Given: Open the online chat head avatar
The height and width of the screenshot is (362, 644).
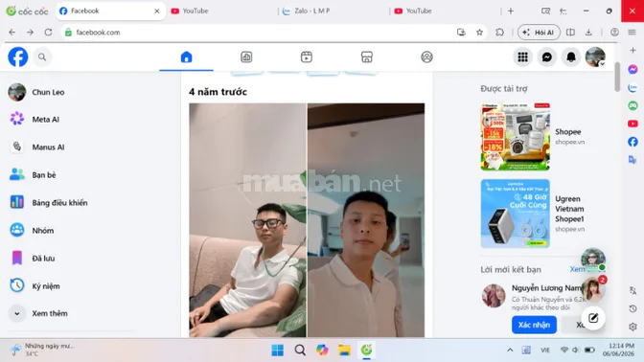Looking at the screenshot, I should [x=593, y=260].
